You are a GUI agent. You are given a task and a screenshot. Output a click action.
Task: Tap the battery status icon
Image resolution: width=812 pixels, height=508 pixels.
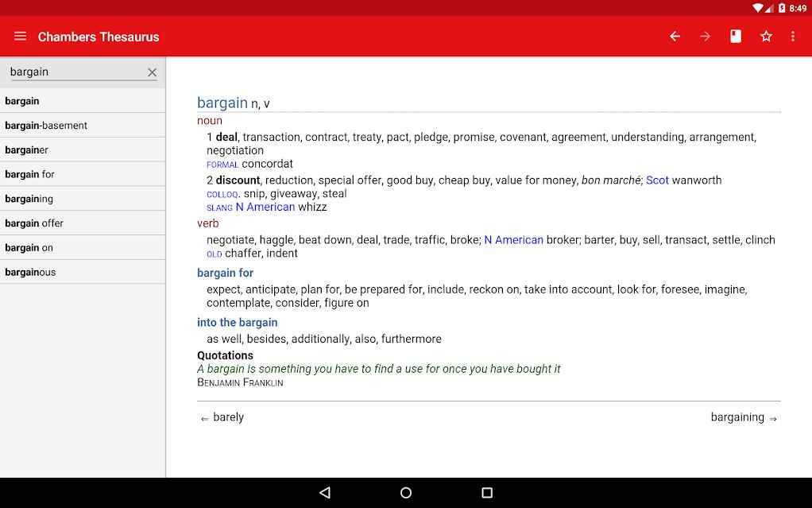click(x=782, y=8)
